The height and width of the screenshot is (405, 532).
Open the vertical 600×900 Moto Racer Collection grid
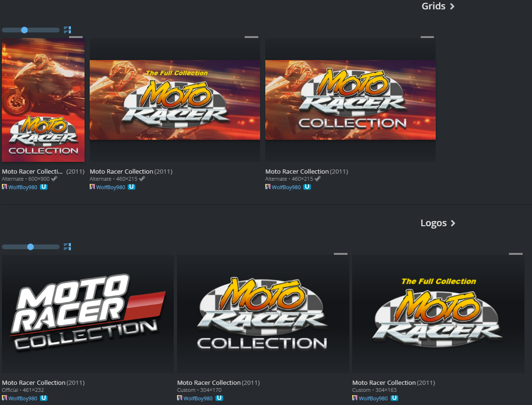click(x=43, y=99)
